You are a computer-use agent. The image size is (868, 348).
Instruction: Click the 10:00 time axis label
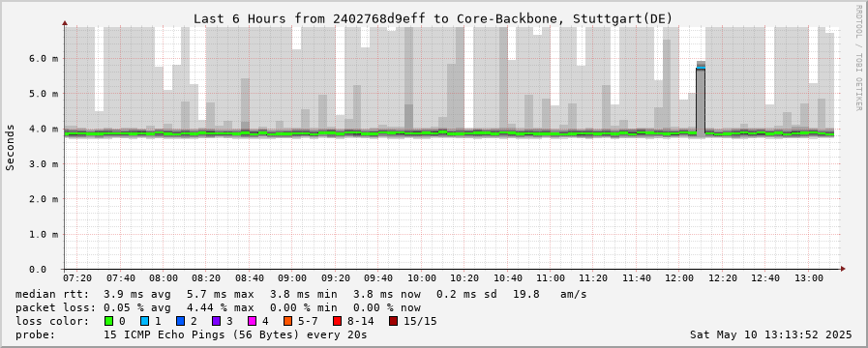(x=421, y=277)
